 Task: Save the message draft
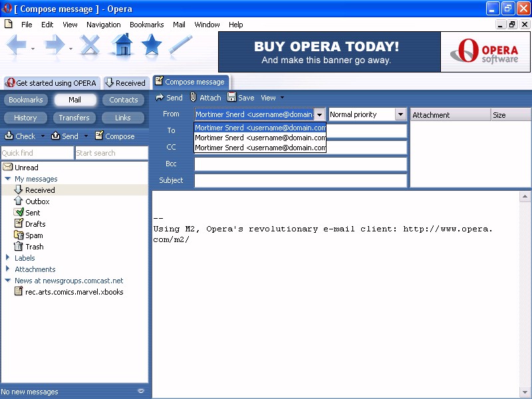click(x=241, y=98)
